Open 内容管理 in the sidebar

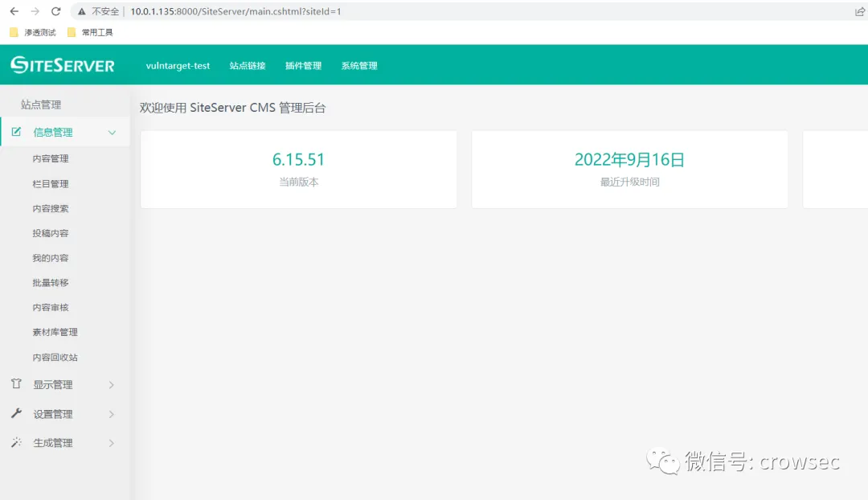click(x=51, y=158)
